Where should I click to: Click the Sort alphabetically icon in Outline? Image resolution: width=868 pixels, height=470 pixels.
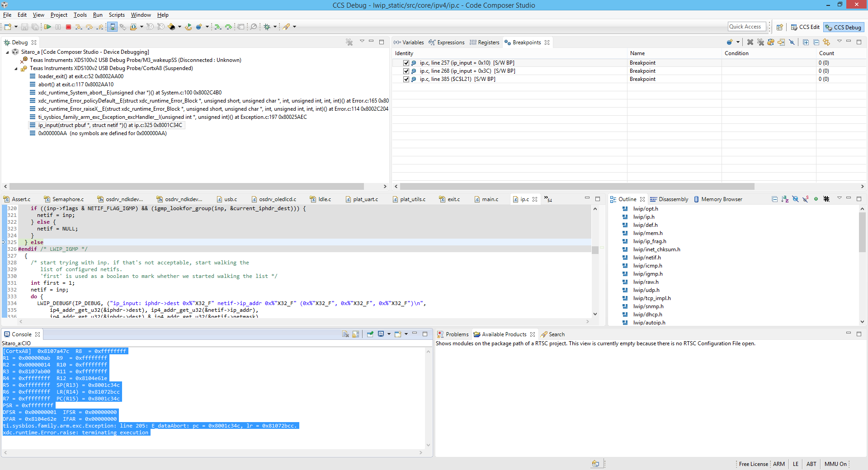pos(785,199)
